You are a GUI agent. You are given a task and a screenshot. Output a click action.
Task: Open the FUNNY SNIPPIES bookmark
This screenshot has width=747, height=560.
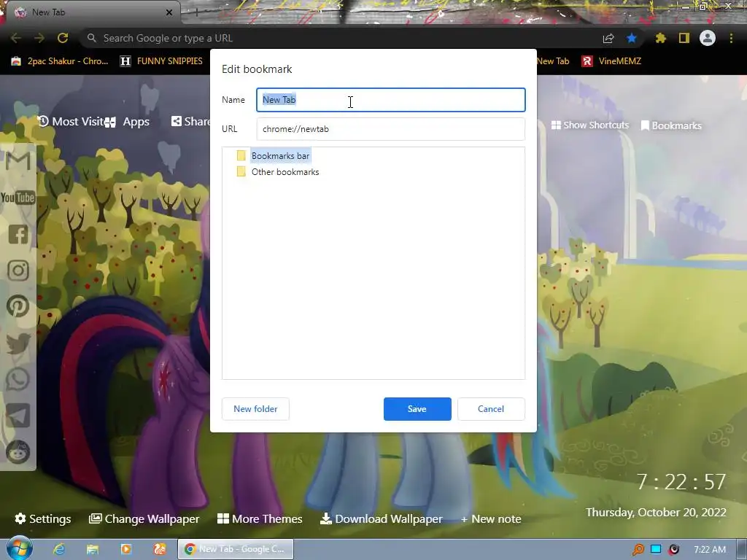[x=161, y=61]
